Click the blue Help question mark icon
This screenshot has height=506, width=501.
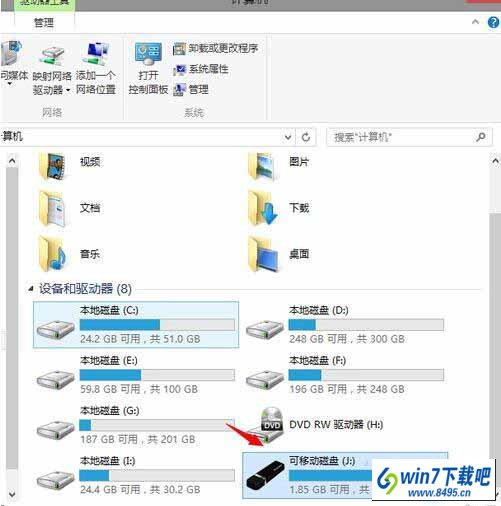tap(493, 23)
